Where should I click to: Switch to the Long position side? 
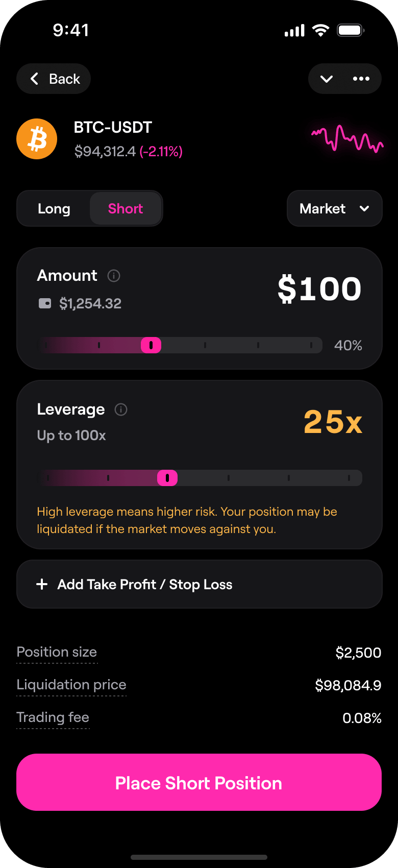(x=54, y=209)
